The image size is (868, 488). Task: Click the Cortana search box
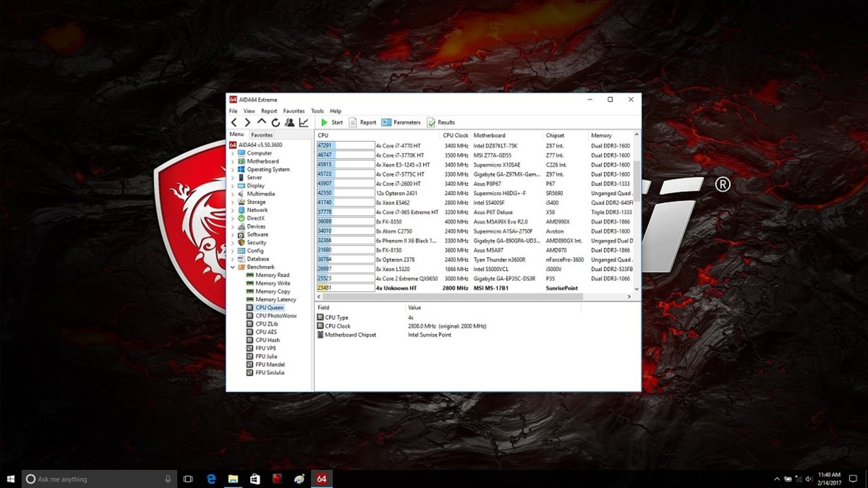(99, 479)
